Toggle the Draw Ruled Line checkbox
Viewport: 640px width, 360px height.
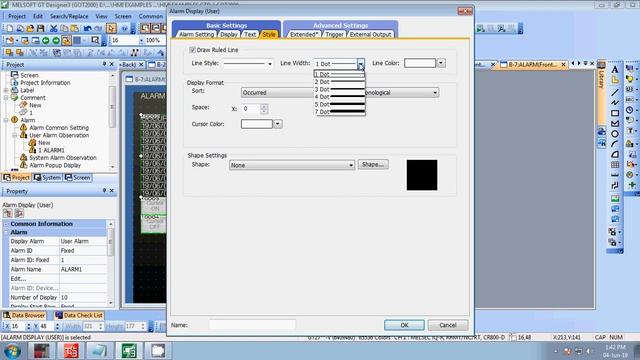click(192, 50)
